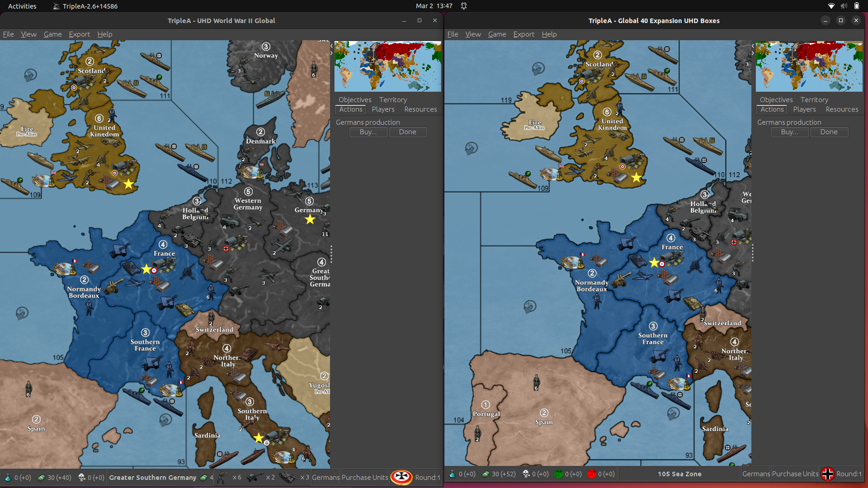Click the green lend-lease icon in right status bar
868x488 pixels.
(x=558, y=474)
